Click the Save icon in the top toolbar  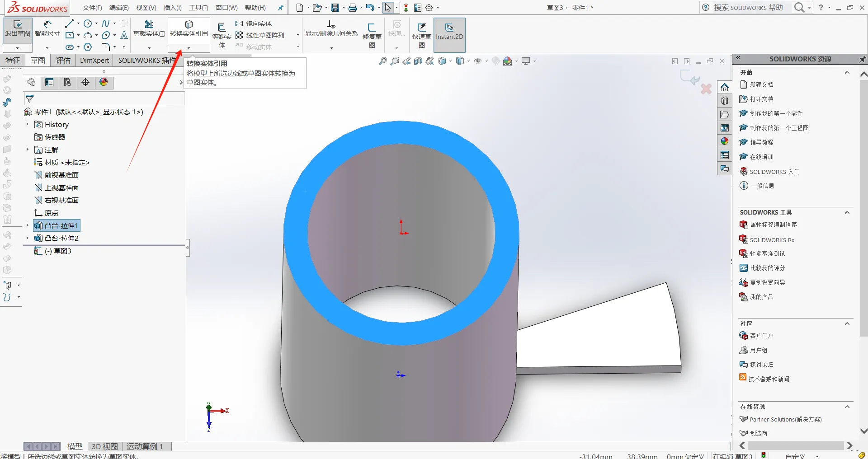pos(335,8)
